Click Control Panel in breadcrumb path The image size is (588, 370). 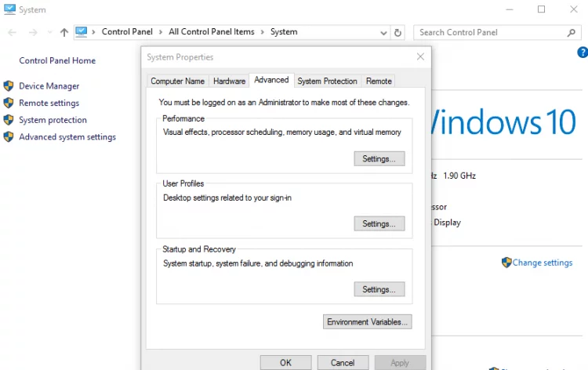point(127,32)
